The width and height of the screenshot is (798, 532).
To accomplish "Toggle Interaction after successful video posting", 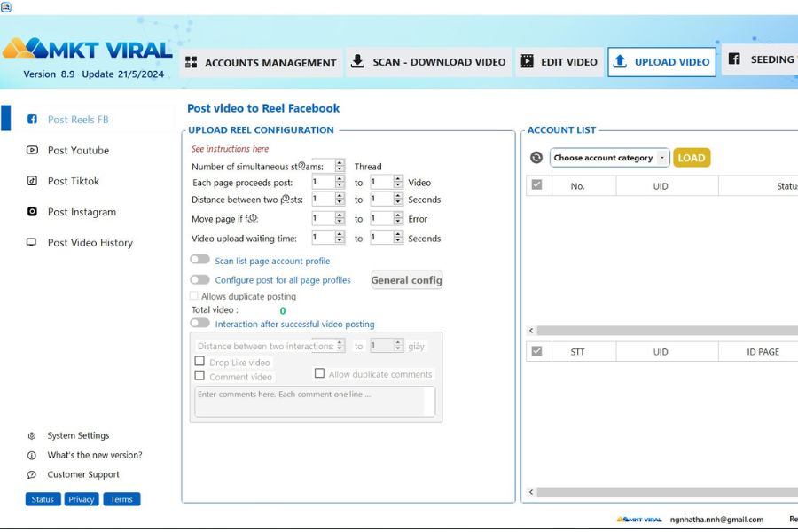I will 200,323.
